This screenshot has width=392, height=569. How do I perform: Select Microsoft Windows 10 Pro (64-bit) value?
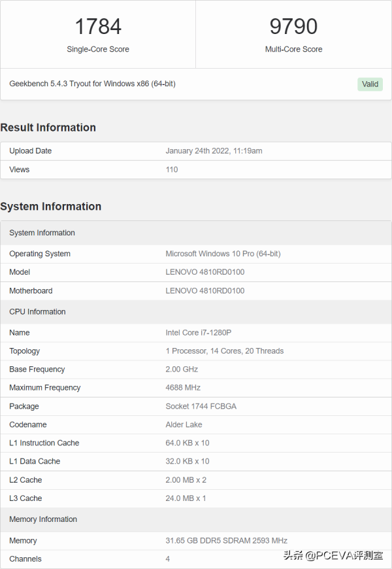[223, 254]
